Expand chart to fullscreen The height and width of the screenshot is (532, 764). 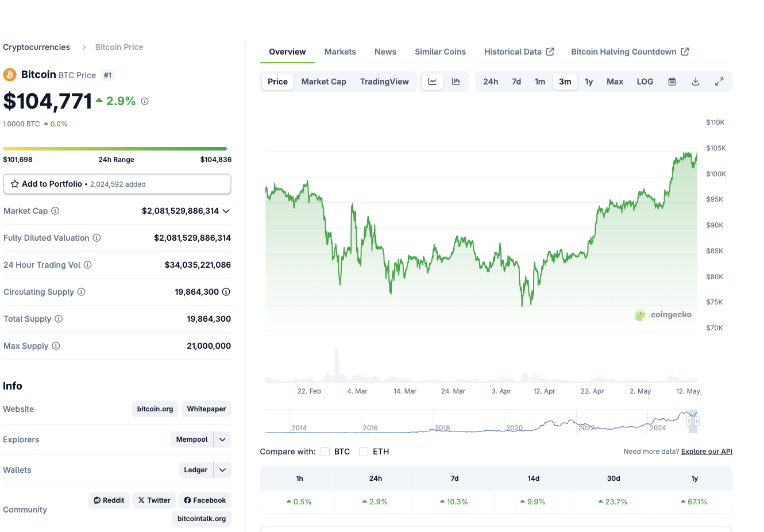719,82
